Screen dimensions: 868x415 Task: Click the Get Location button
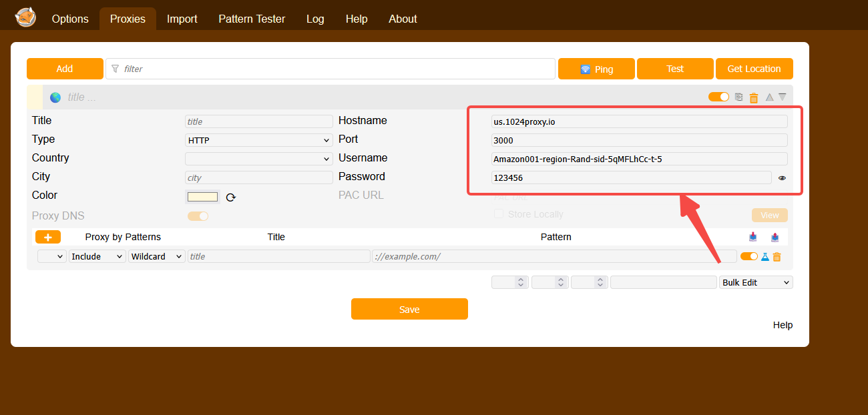pyautogui.click(x=754, y=69)
